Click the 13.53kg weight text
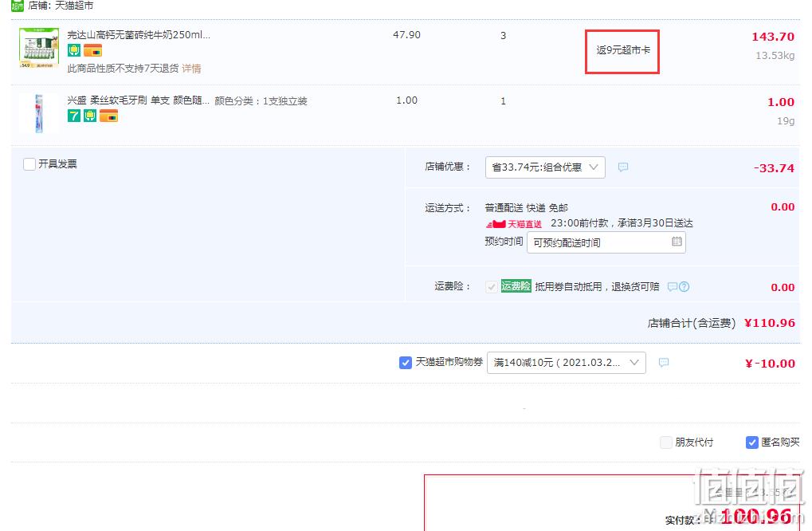The width and height of the screenshot is (812, 531). (x=775, y=56)
